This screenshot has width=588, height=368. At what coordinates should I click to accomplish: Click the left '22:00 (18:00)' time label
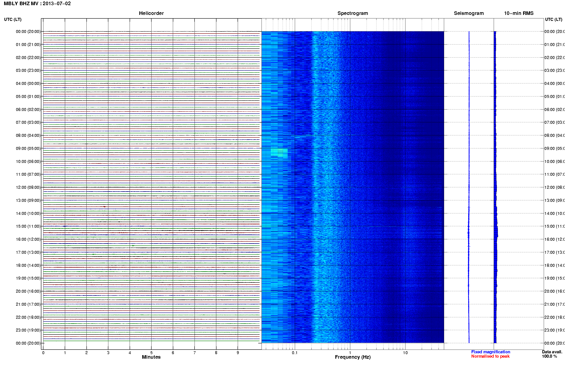(x=28, y=317)
